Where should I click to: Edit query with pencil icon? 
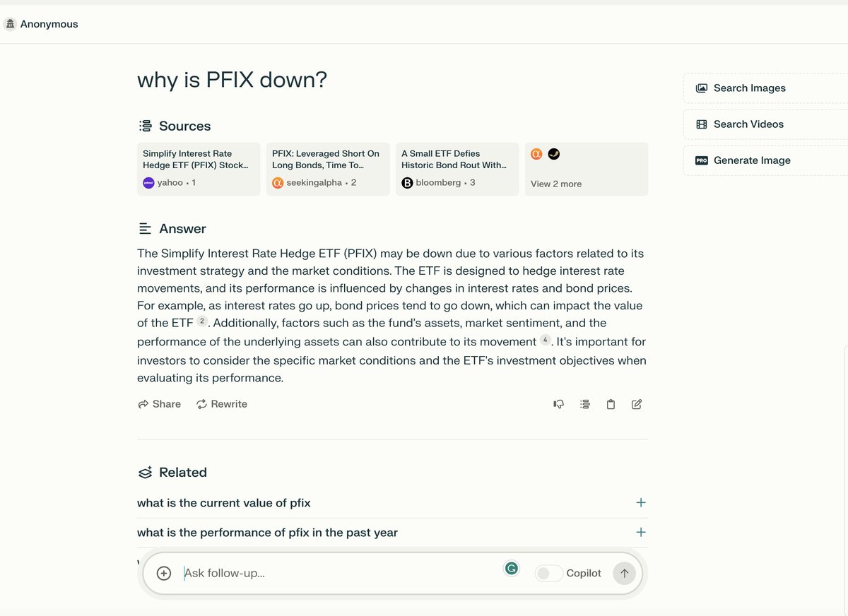[x=637, y=404]
